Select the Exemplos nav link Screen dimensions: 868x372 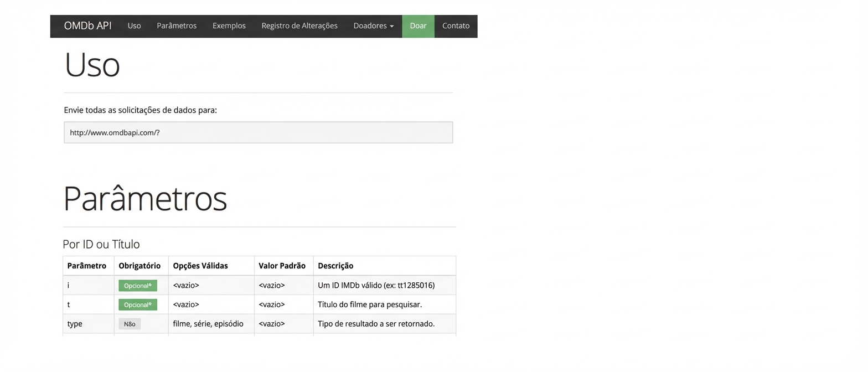229,25
